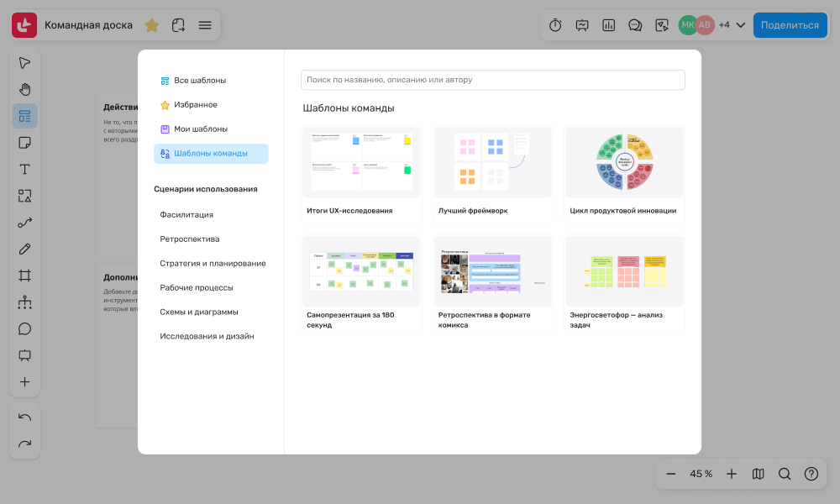Zoom in with the plus button
The image size is (840, 504).
click(x=732, y=474)
